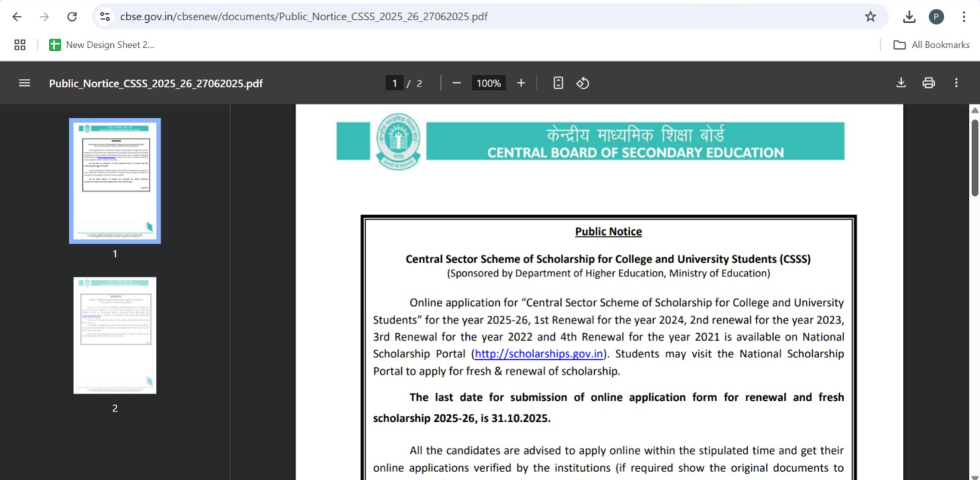Click the scrollbar up arrow

[x=974, y=110]
